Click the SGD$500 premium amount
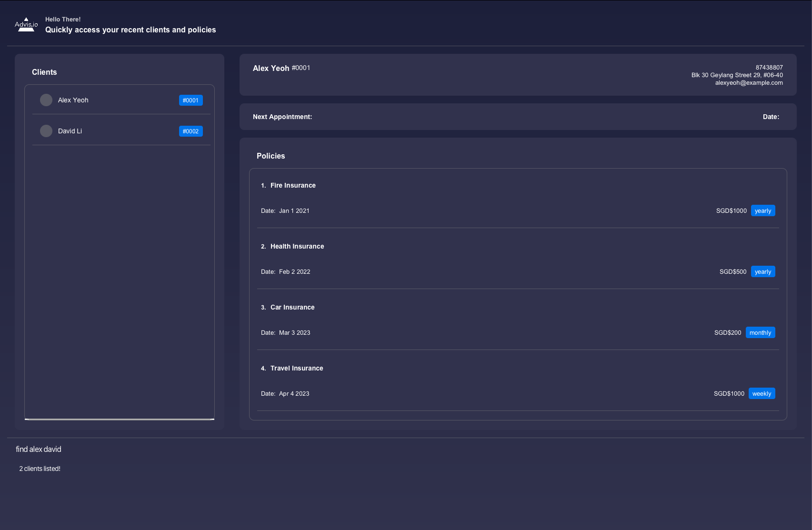The image size is (812, 530). [x=733, y=271]
